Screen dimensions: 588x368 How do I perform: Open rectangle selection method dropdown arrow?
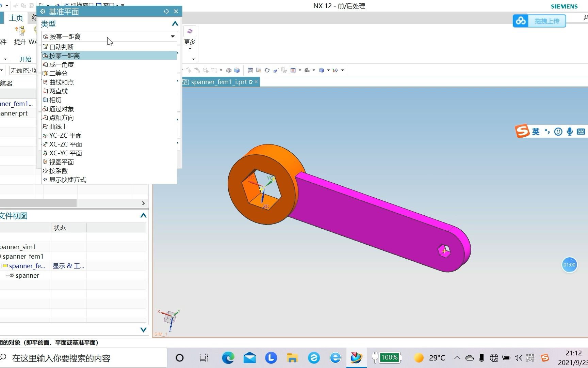[x=221, y=70]
